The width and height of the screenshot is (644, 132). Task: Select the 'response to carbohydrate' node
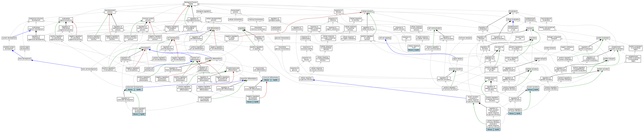(x=305, y=38)
